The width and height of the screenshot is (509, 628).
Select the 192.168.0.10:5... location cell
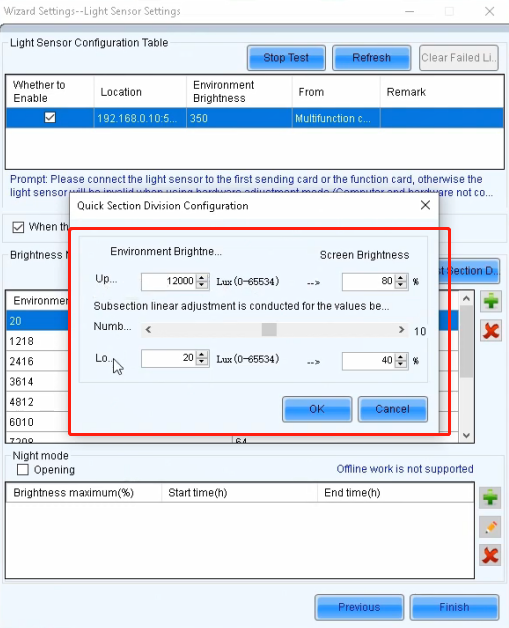tap(140, 118)
